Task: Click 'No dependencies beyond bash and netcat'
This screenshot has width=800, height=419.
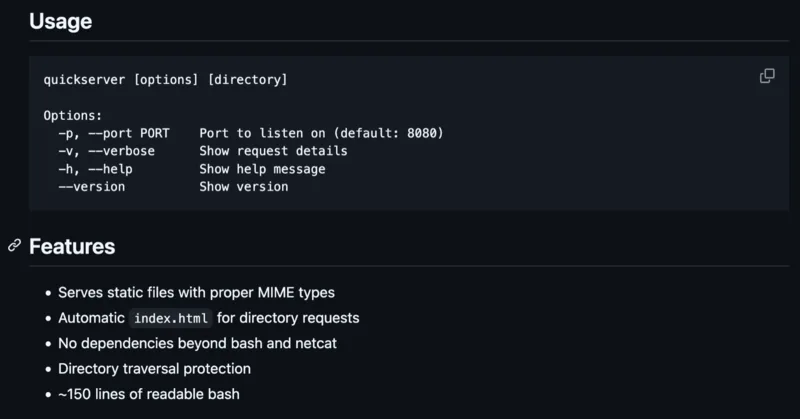Action: pos(197,343)
